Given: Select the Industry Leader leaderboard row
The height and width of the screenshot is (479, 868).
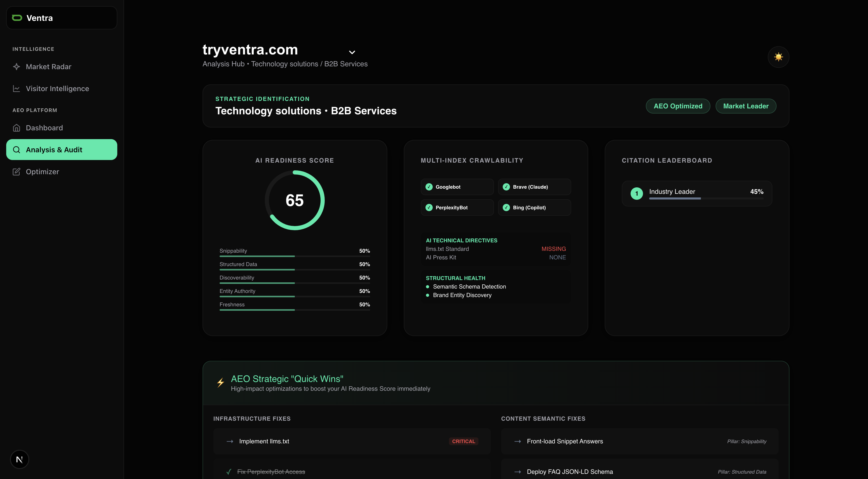Looking at the screenshot, I should 696,194.
